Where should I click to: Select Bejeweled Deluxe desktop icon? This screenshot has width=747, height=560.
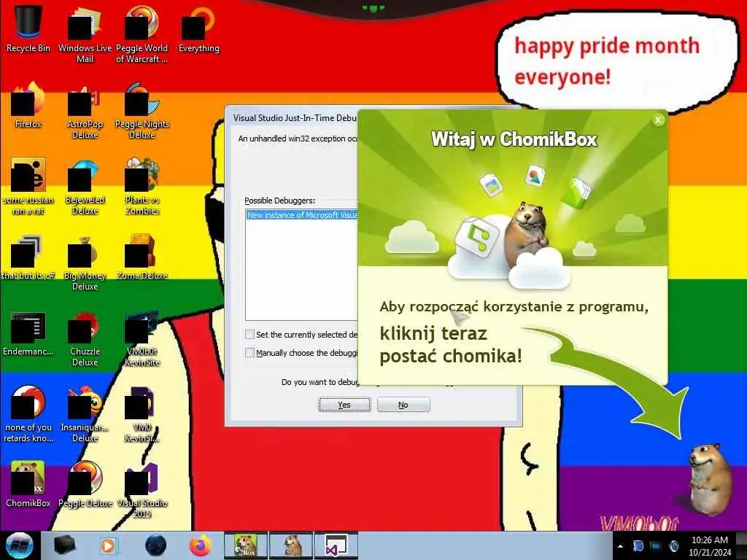click(85, 186)
